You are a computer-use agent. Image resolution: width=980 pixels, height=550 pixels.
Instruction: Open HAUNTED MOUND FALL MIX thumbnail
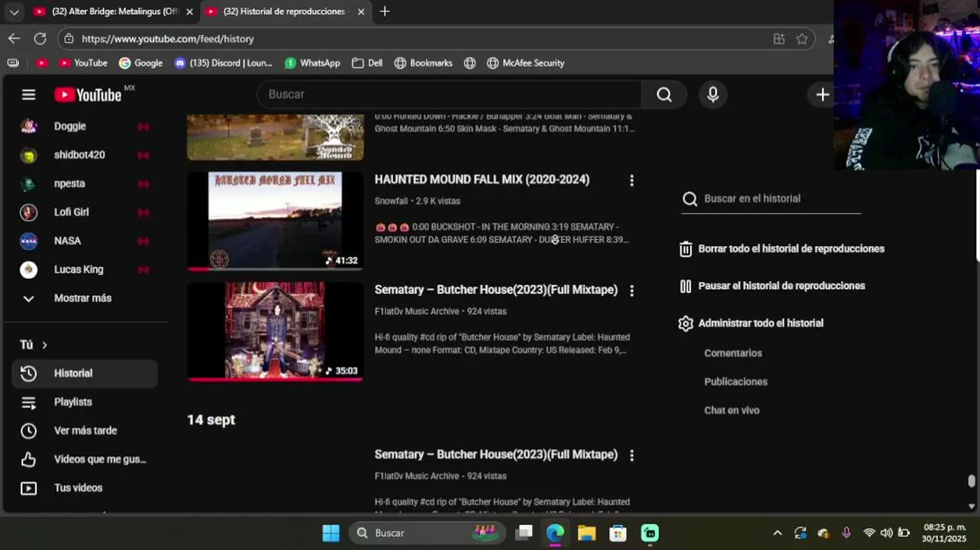(x=276, y=221)
